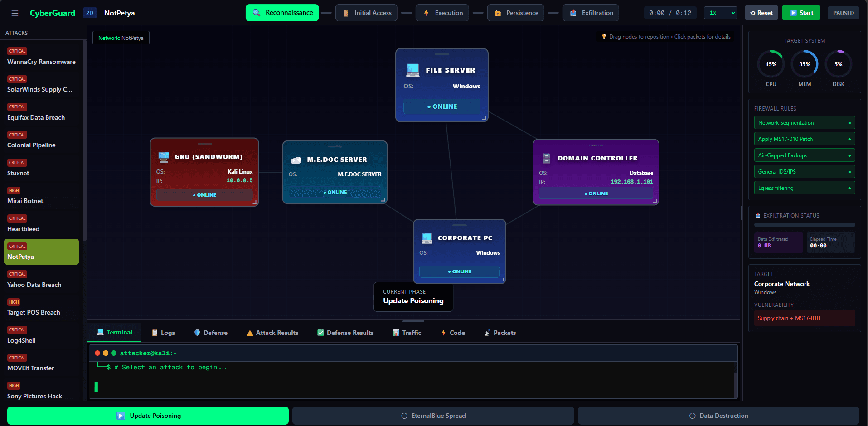Viewport: 868px width, 426px height.
Task: Toggle the Air-Gapped Backups rule
Action: pyautogui.click(x=804, y=155)
